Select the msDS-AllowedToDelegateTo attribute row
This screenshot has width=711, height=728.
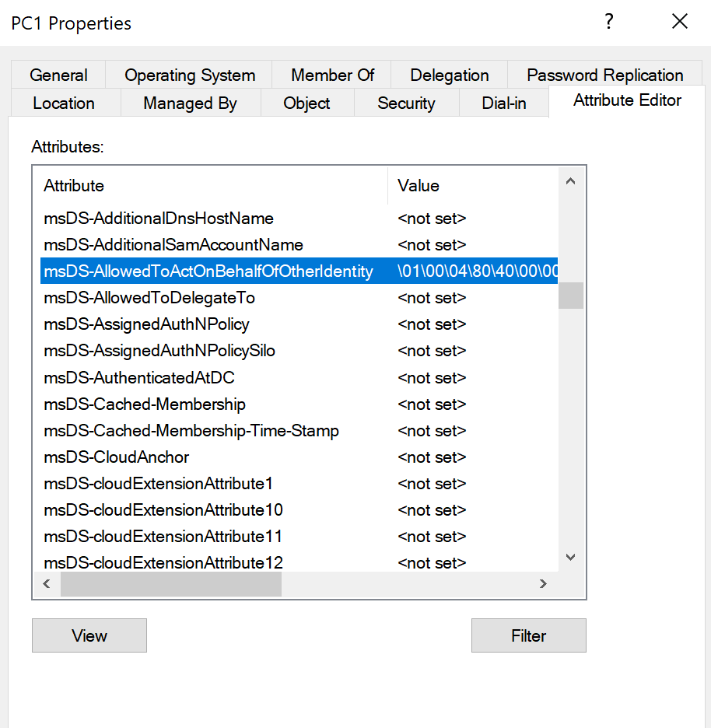pos(149,298)
